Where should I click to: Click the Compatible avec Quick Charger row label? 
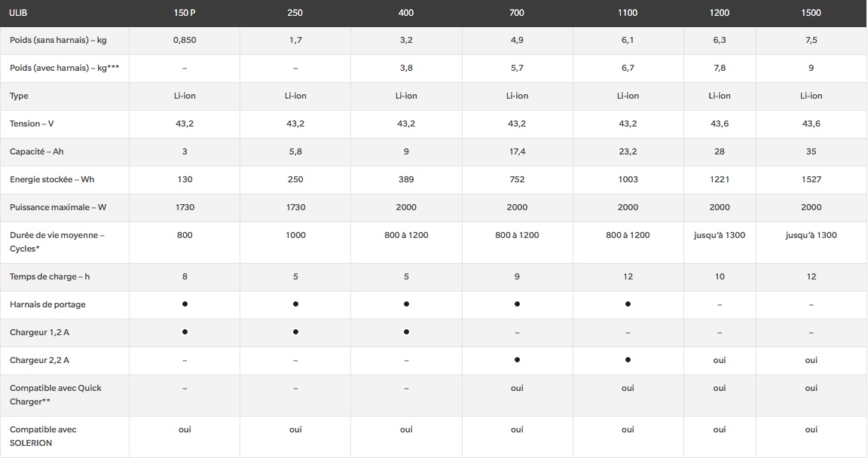point(55,395)
